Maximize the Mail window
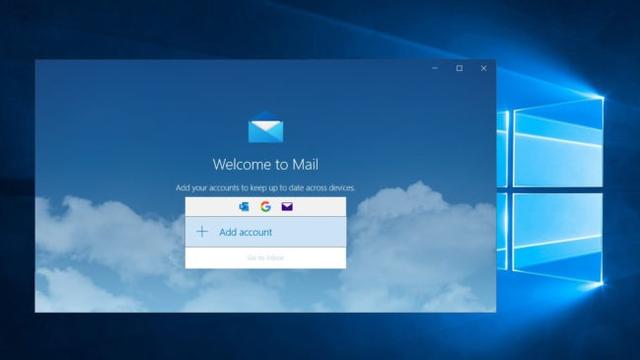The width and height of the screenshot is (640, 360). pos(460,68)
